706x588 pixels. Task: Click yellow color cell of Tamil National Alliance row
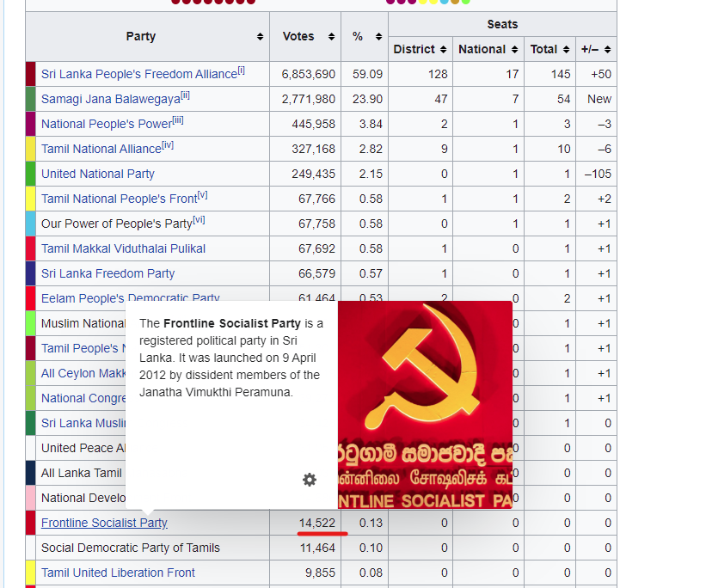[31, 149]
